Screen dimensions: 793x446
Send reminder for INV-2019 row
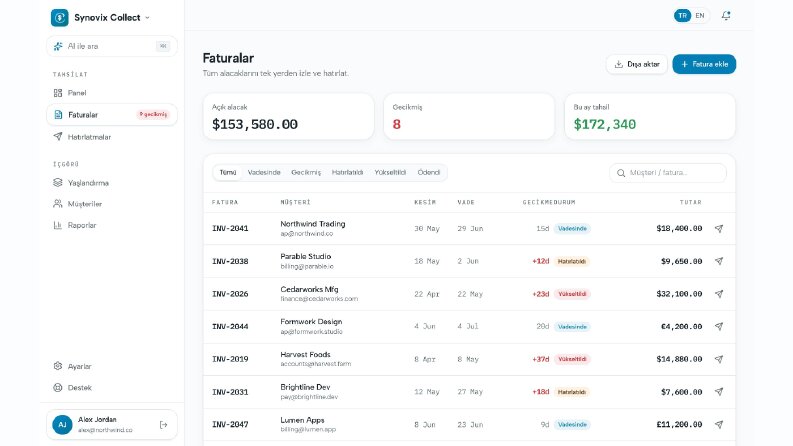point(719,359)
